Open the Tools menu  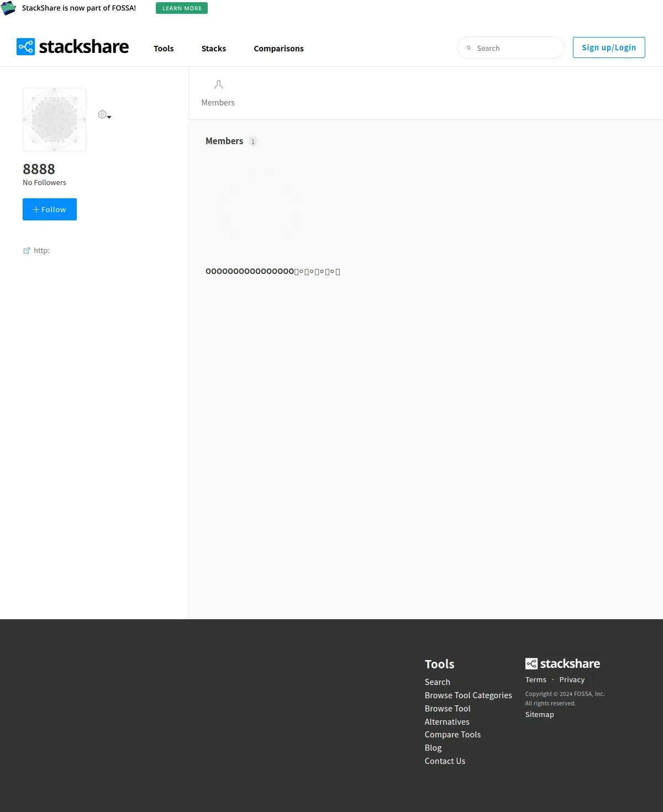(x=164, y=49)
